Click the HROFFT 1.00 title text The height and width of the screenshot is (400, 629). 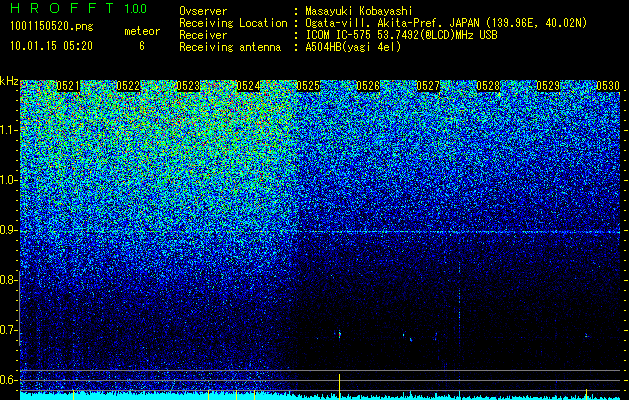(x=79, y=8)
